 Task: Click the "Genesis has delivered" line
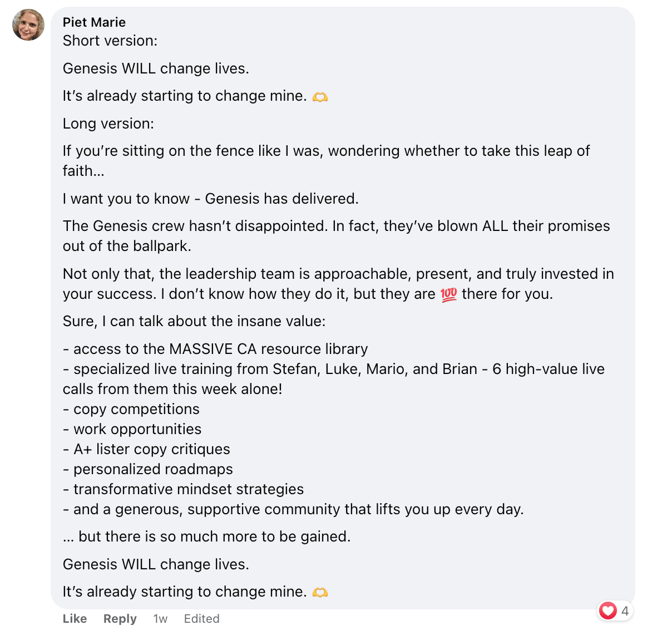point(210,199)
